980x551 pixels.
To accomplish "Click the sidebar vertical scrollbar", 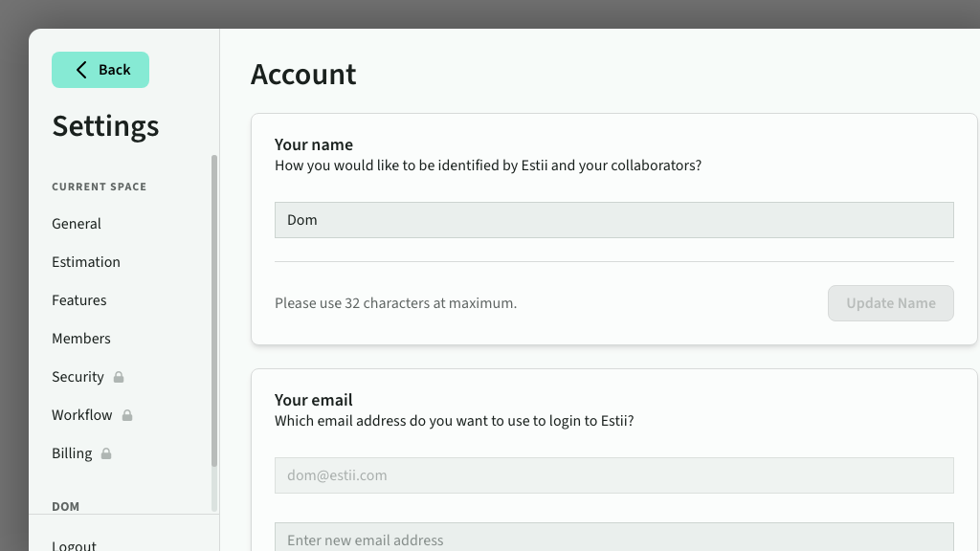I will [x=214, y=311].
